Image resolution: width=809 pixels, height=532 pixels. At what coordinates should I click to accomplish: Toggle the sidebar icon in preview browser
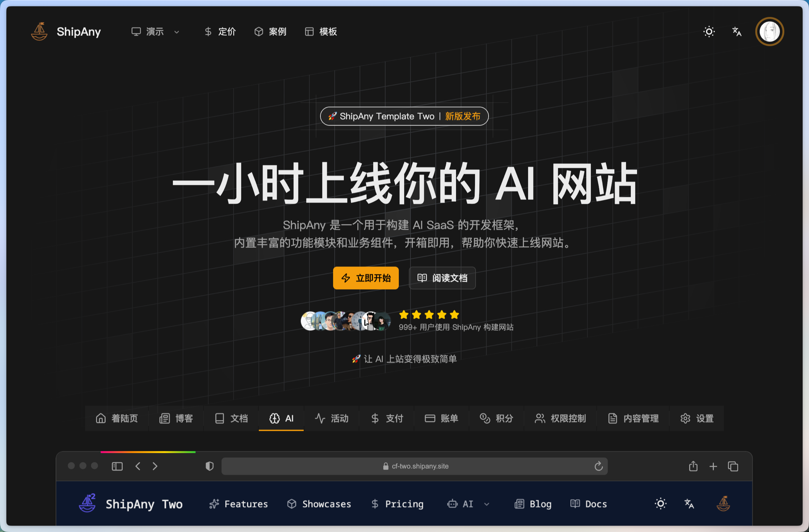tap(117, 466)
